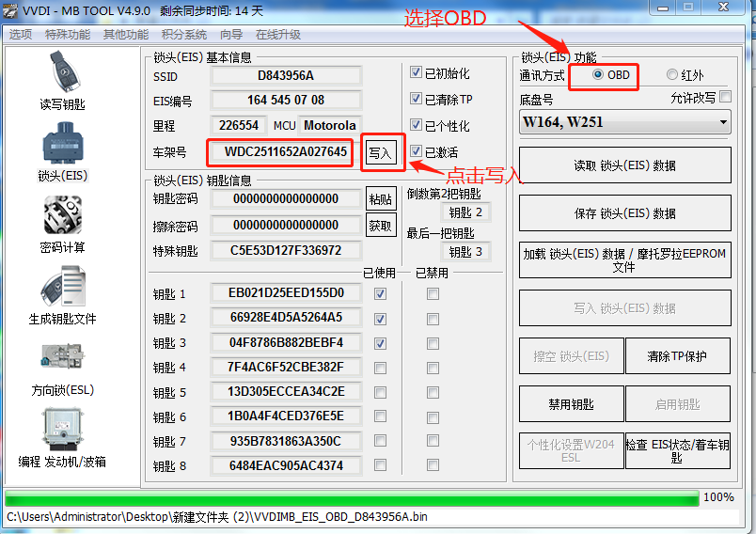Open the 特殊功能 menu
This screenshot has width=756, height=534.
pos(68,35)
